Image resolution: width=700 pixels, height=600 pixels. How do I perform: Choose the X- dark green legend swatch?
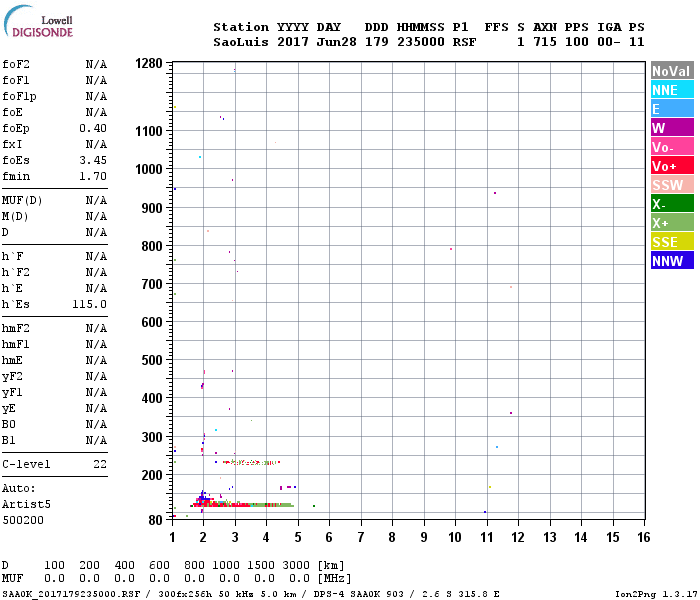(672, 204)
